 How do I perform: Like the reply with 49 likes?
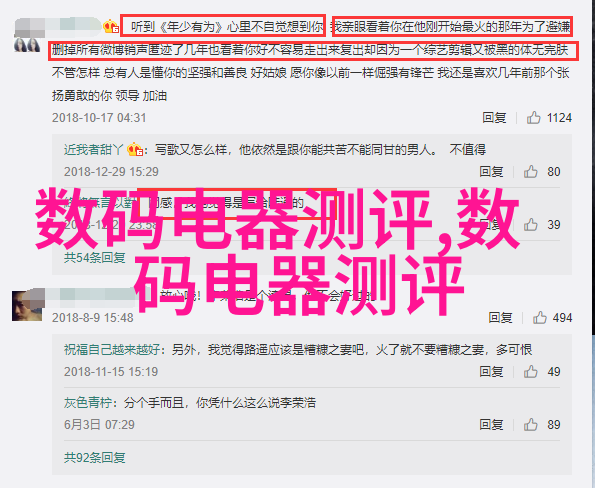click(530, 371)
